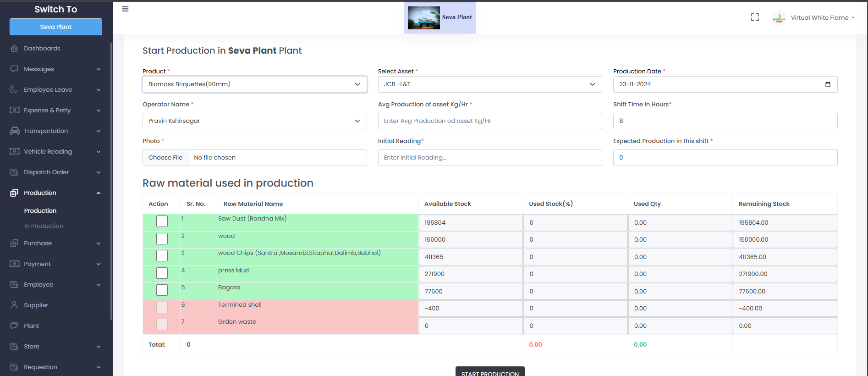Open the Product dropdown

[254, 84]
